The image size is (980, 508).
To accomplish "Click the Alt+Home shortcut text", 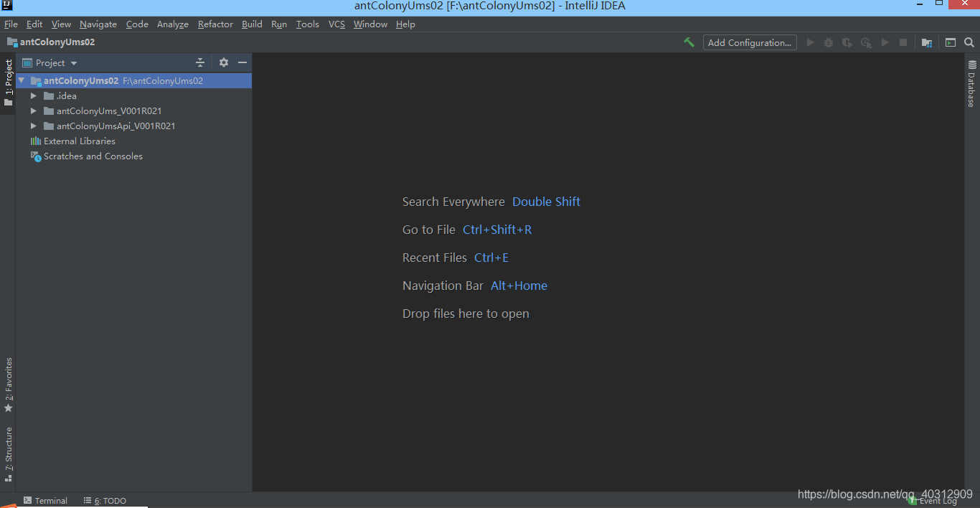I will pos(519,286).
